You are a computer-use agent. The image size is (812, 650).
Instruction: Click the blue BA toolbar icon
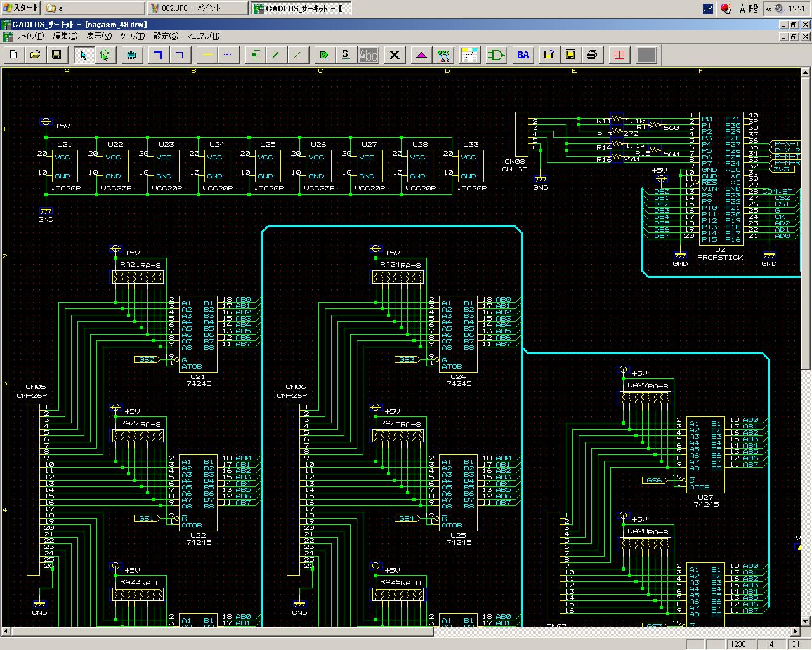tap(523, 55)
